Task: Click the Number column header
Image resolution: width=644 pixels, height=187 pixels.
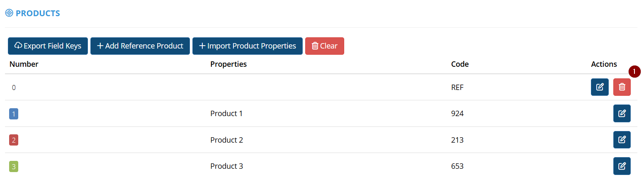Action: click(x=24, y=64)
